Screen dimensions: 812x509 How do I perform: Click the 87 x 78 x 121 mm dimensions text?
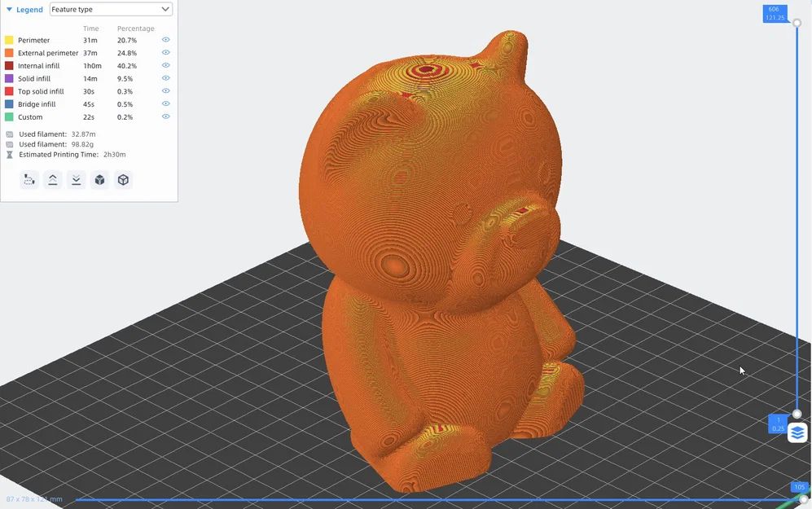click(x=34, y=499)
